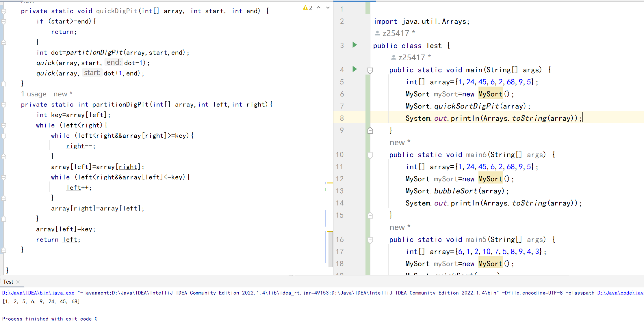Collapse main6 method fold marker
This screenshot has height=333, width=644.
point(370,155)
